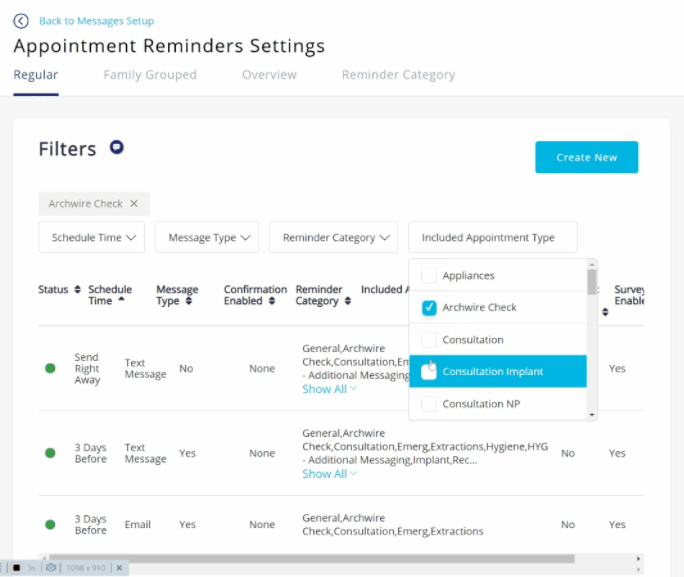Screen dimensions: 684x577
Task: Open the Reminder Category filter dropdown
Action: (x=333, y=237)
